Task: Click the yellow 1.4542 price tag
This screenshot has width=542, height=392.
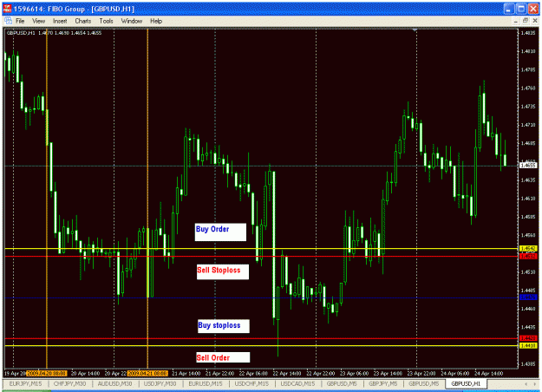Action: click(528, 249)
